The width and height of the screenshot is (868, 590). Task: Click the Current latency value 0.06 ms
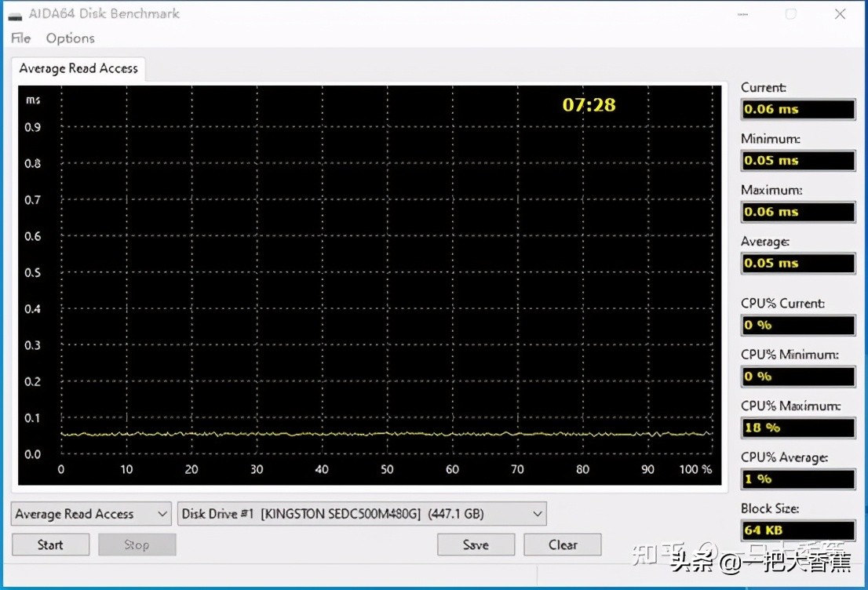(797, 109)
